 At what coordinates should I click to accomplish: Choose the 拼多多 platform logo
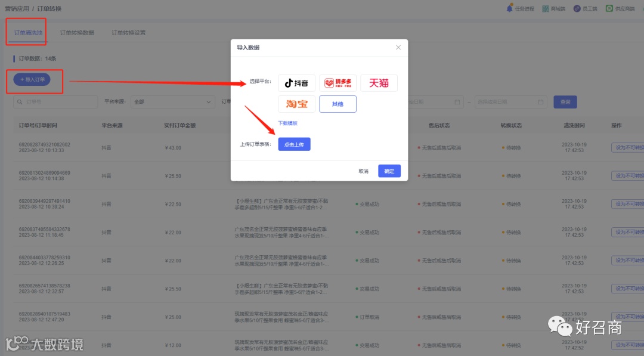click(338, 83)
